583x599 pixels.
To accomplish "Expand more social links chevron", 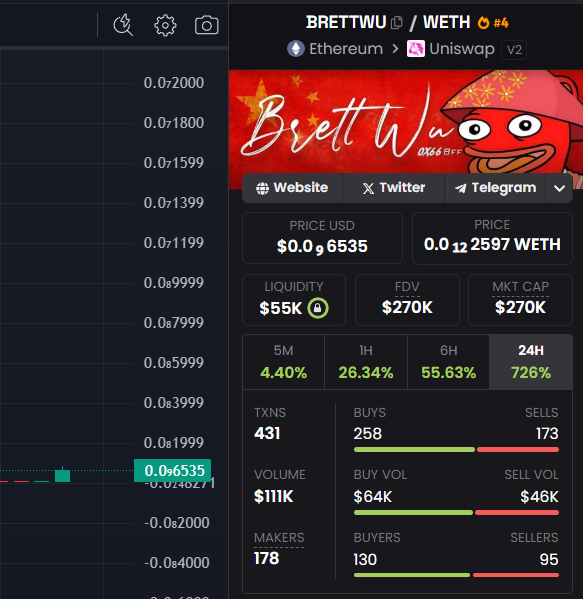I will [x=559, y=188].
